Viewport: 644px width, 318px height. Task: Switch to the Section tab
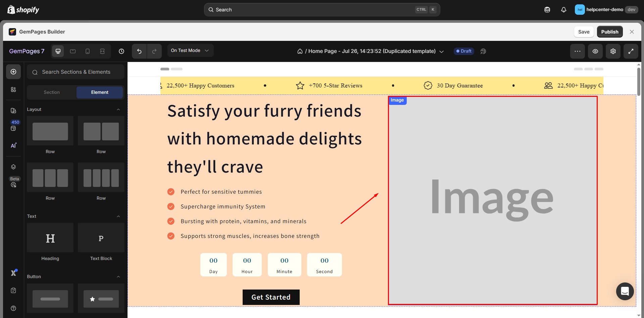coord(52,92)
